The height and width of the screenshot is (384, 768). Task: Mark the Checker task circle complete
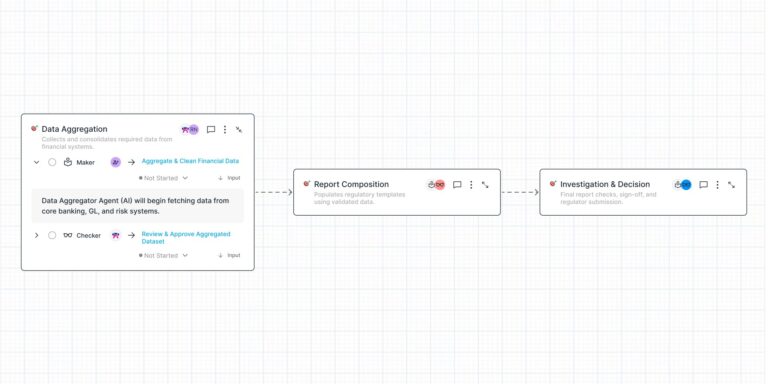[x=52, y=236]
